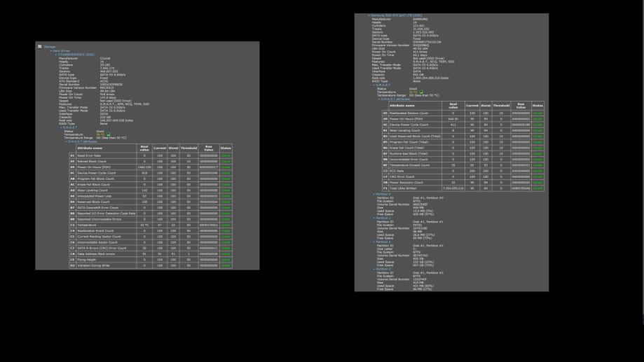Select Program Fail Block Count row
Screen dimensions: 644x362
(151, 179)
